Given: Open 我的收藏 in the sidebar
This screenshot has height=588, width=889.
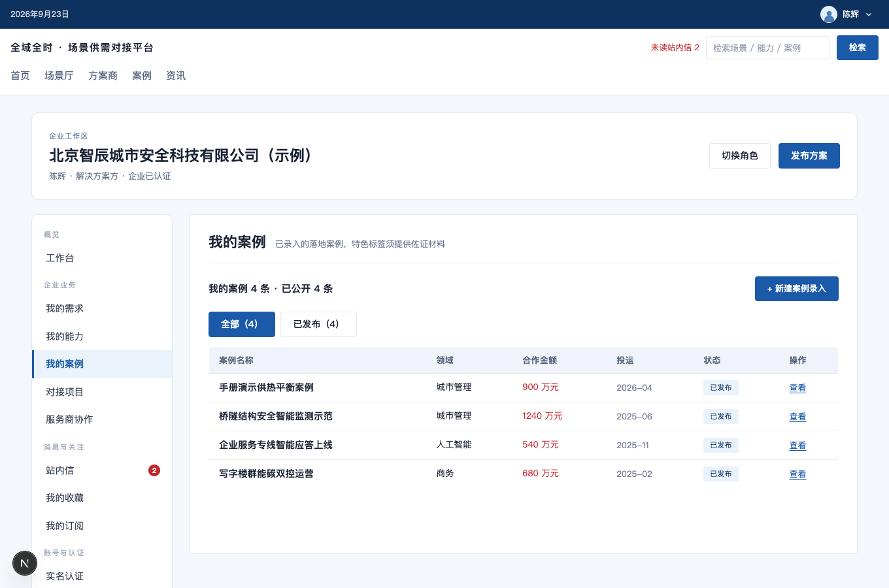Looking at the screenshot, I should point(102,498).
